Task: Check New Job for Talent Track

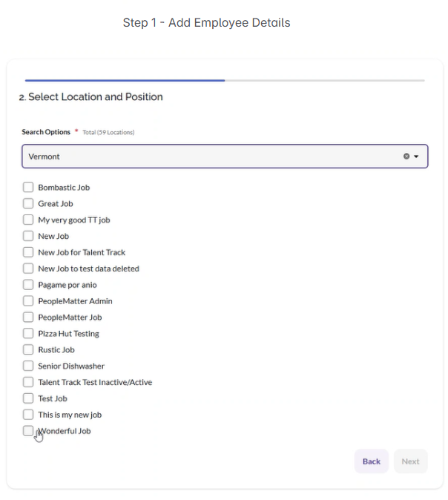Action: tap(28, 253)
